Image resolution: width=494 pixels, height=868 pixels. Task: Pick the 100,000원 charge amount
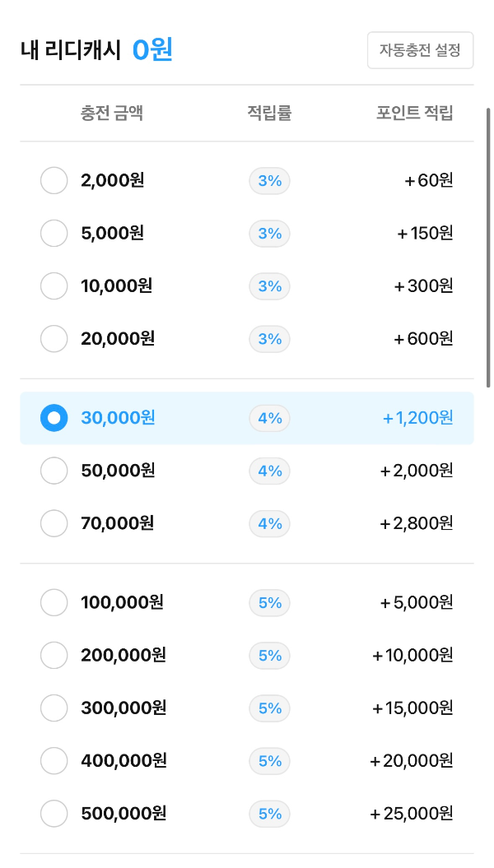pos(54,602)
